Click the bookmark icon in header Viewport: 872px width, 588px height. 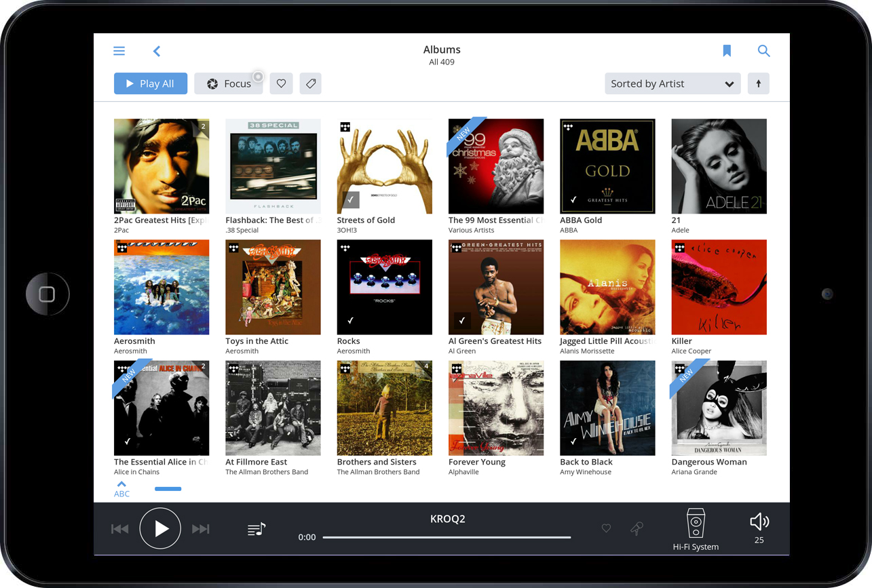pos(727,51)
